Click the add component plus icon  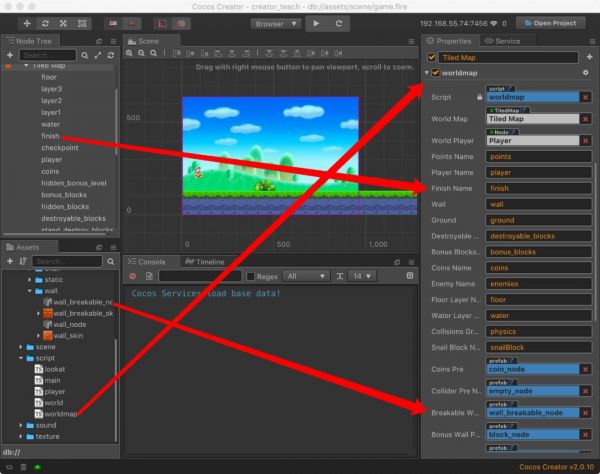(x=589, y=57)
